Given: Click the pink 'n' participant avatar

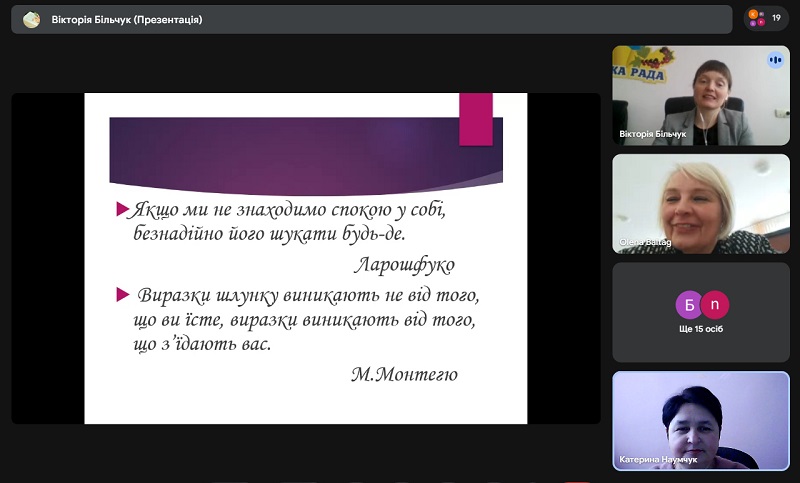Looking at the screenshot, I should (x=715, y=304).
